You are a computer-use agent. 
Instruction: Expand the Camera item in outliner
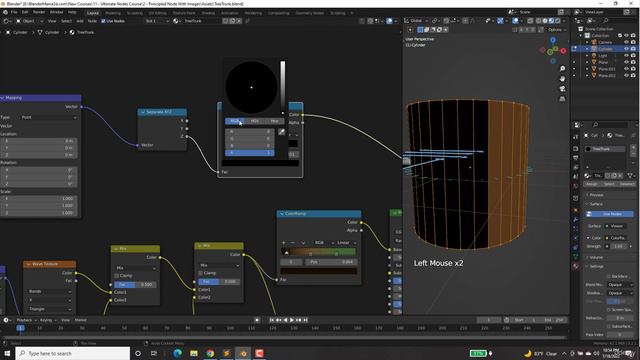coord(587,42)
